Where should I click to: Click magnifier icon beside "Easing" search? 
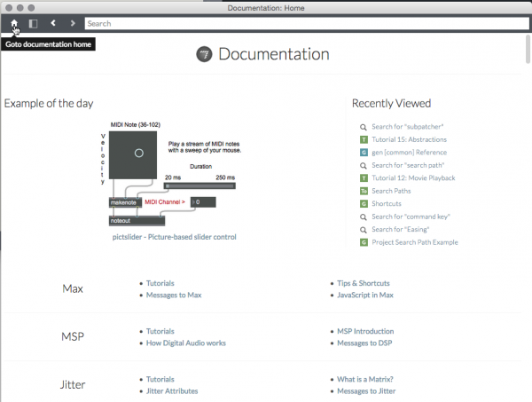[x=364, y=230]
